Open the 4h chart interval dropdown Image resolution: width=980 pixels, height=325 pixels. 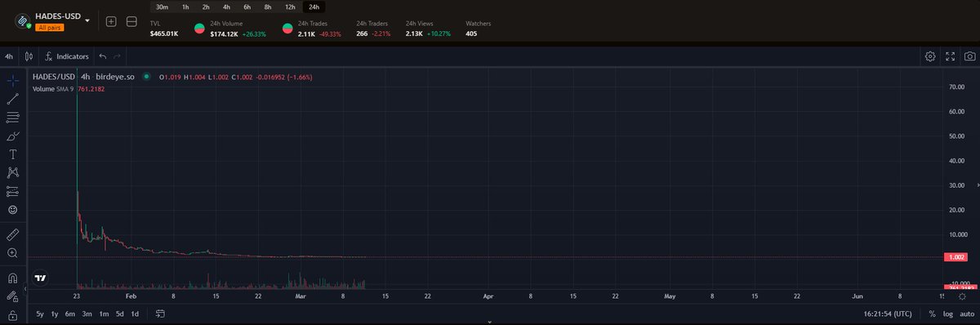[9, 56]
